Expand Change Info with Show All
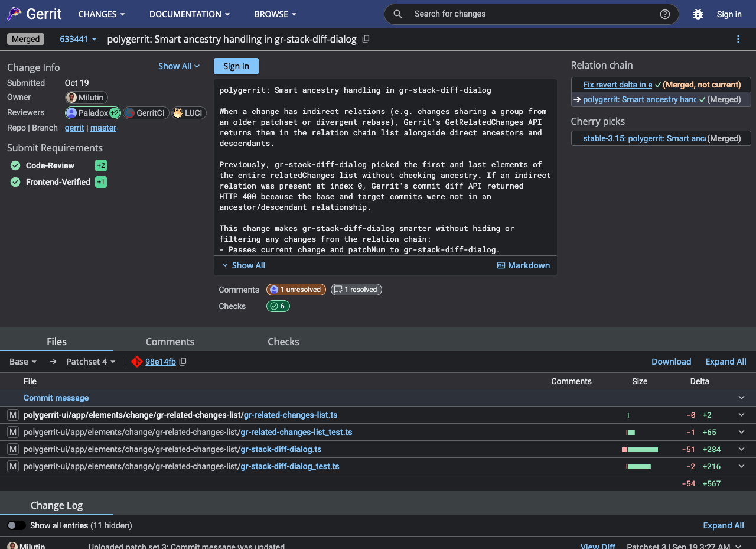756x549 pixels. pos(179,66)
